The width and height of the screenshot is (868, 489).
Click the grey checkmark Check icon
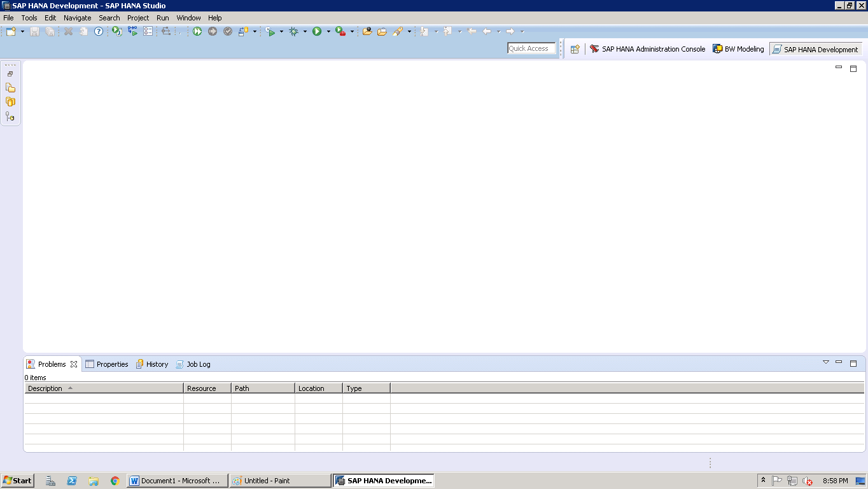(x=228, y=31)
